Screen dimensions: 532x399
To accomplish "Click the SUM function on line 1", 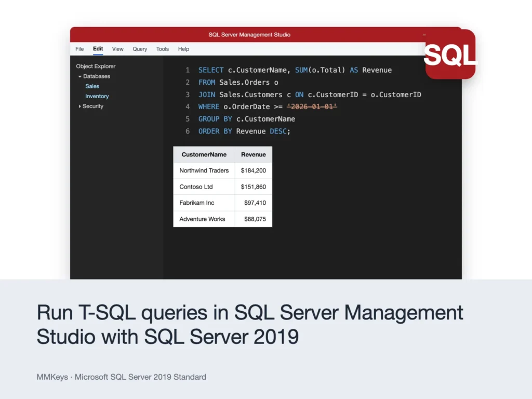I will (x=301, y=70).
